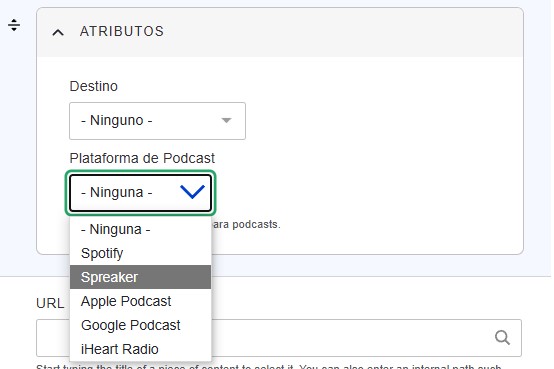Click the Plataforma de Podcast label
Viewport: 554px width, 369px height.
pos(142,158)
